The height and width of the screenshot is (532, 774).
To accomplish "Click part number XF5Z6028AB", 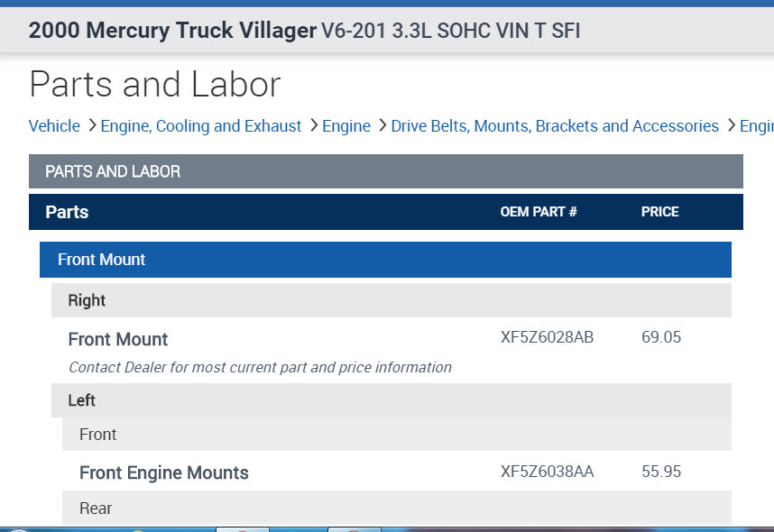I will pos(547,338).
